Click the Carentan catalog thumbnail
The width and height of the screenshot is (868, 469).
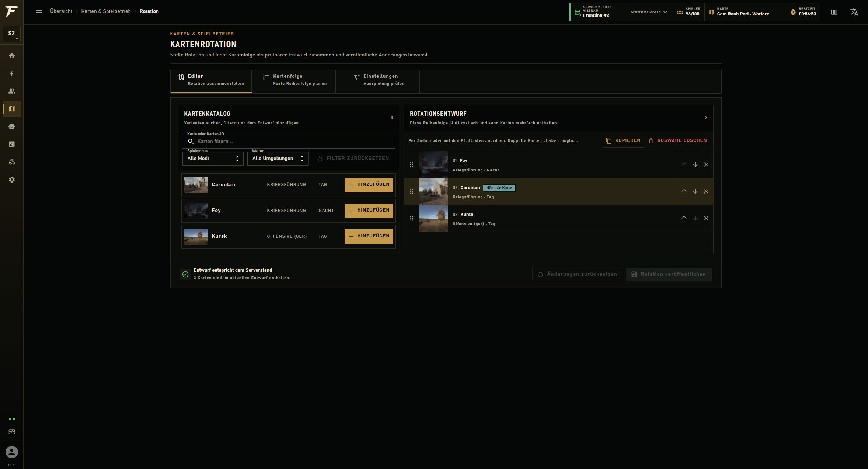196,185
